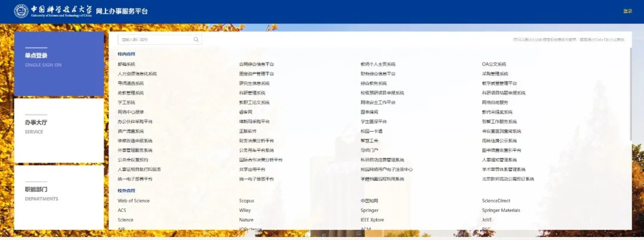
Task: Open 学术荣誉体系管理系统 link
Action: tap(504, 170)
